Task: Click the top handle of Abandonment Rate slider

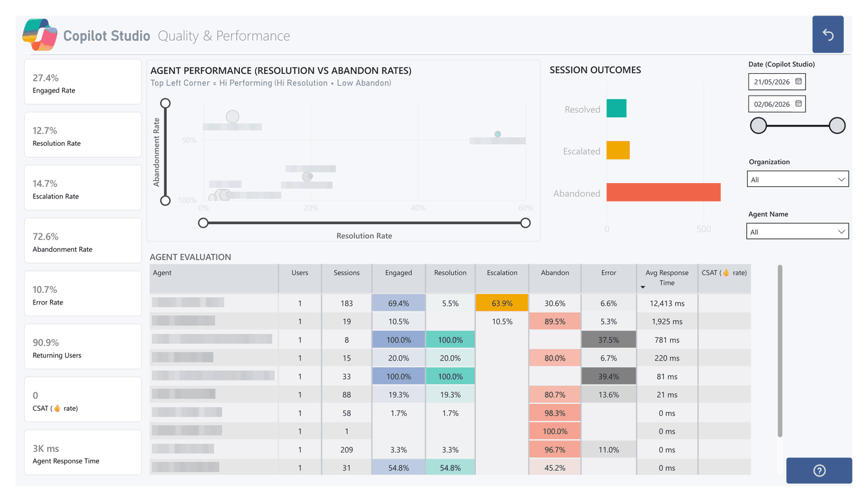Action: tap(165, 103)
